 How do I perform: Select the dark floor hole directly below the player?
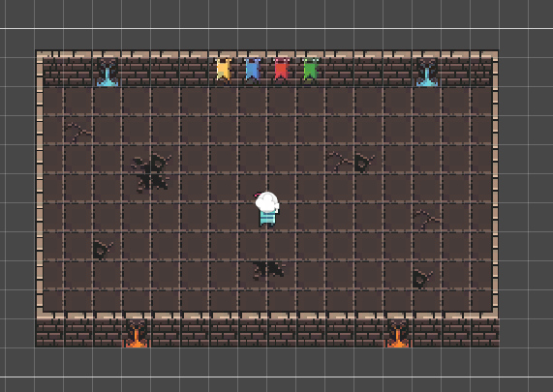pos(268,270)
